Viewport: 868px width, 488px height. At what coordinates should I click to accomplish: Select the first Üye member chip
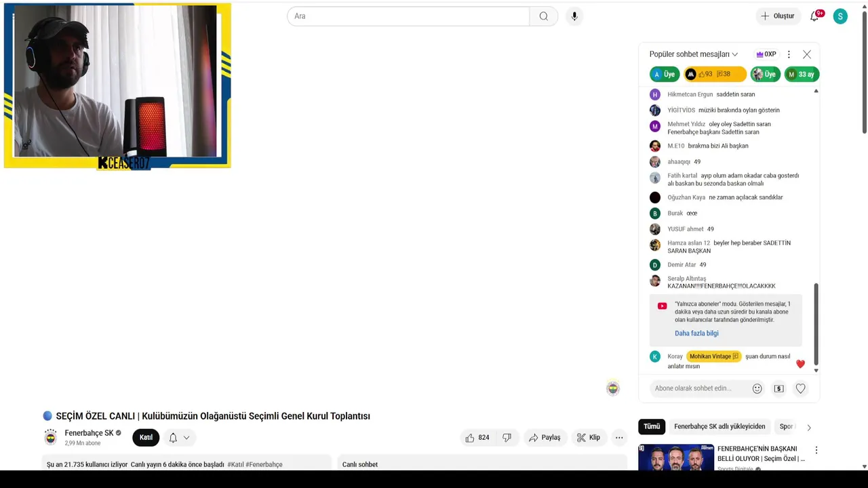(x=665, y=75)
